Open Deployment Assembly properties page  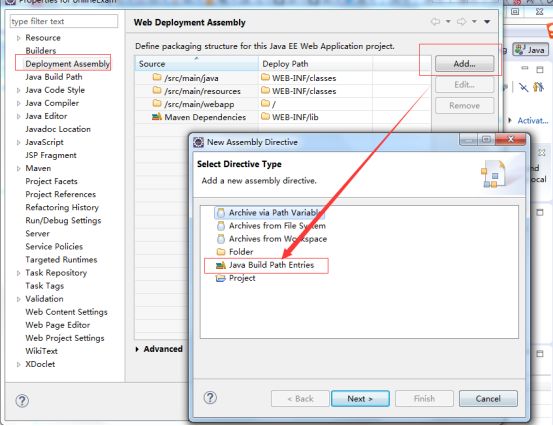[67, 64]
